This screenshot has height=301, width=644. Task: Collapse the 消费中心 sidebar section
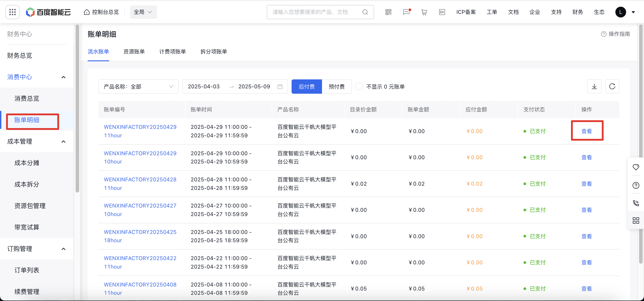[64, 77]
